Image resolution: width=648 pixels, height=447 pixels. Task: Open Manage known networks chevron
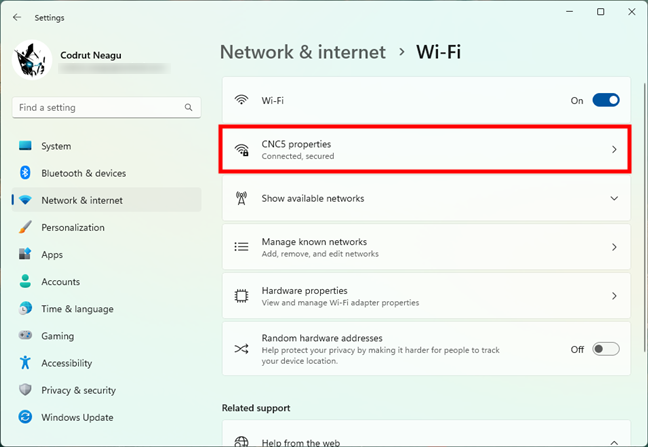[x=614, y=247]
